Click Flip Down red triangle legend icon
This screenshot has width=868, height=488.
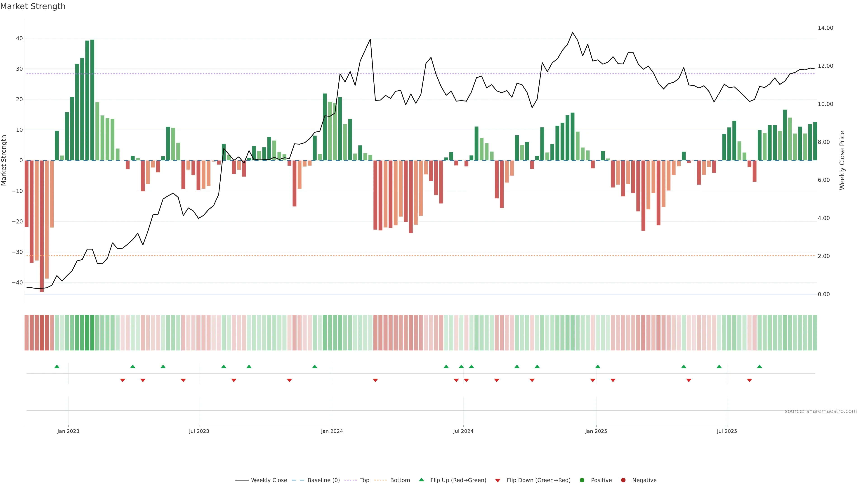tap(498, 481)
